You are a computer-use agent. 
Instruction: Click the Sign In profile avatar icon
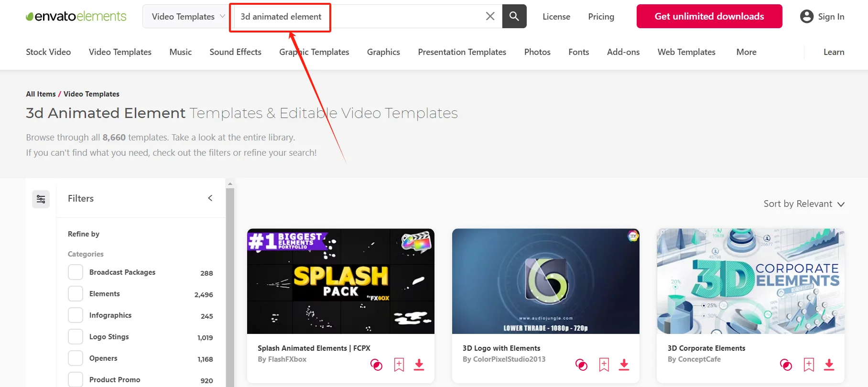pos(806,16)
